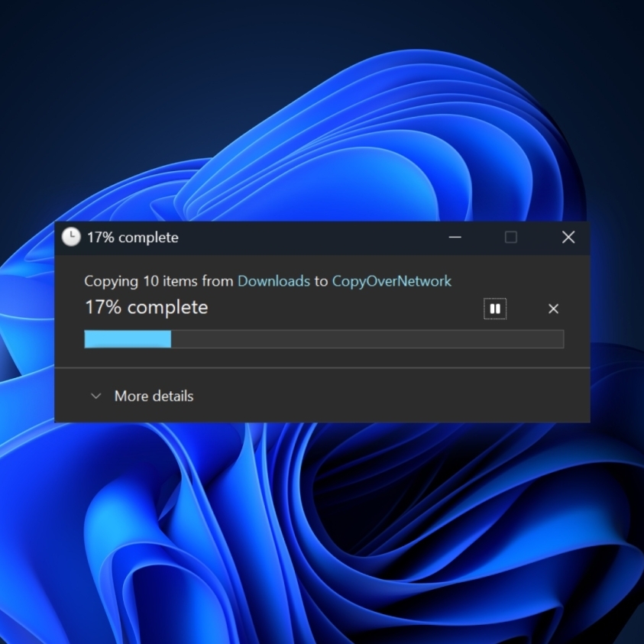
Task: Expand the More details chevron arrow
Action: coord(95,396)
